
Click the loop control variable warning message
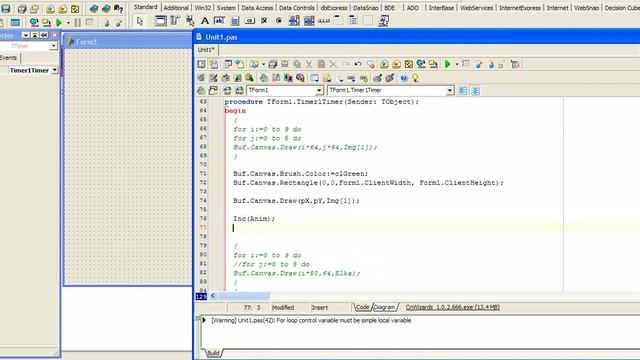pyautogui.click(x=311, y=320)
